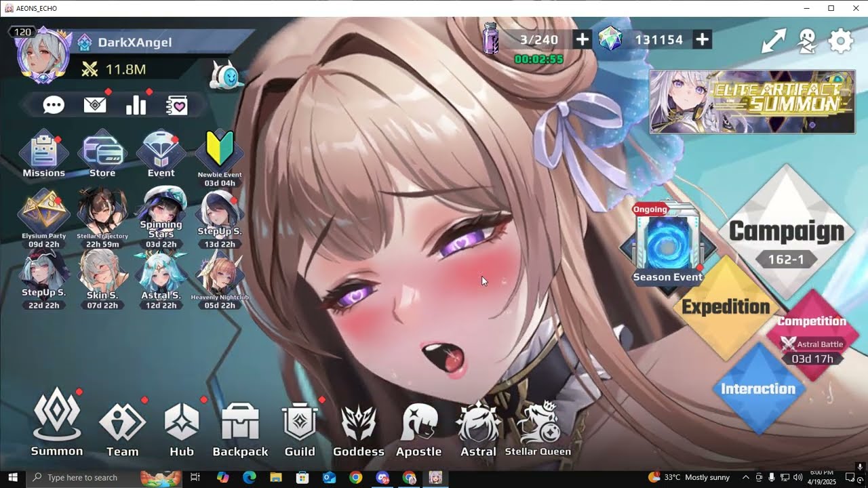The width and height of the screenshot is (868, 488).
Task: Click the 00:02:55 stamina timer
Action: [538, 60]
